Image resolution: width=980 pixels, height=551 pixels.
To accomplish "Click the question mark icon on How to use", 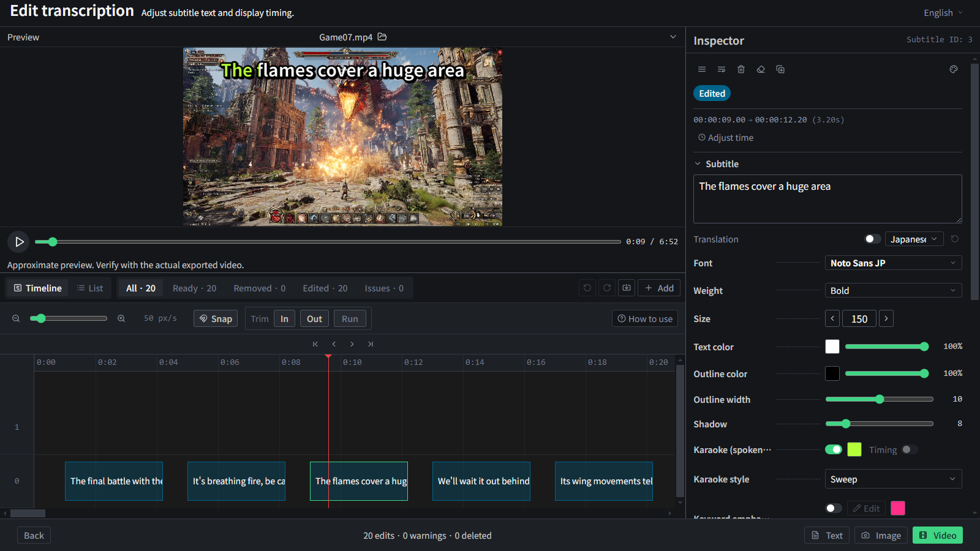I will tap(622, 318).
